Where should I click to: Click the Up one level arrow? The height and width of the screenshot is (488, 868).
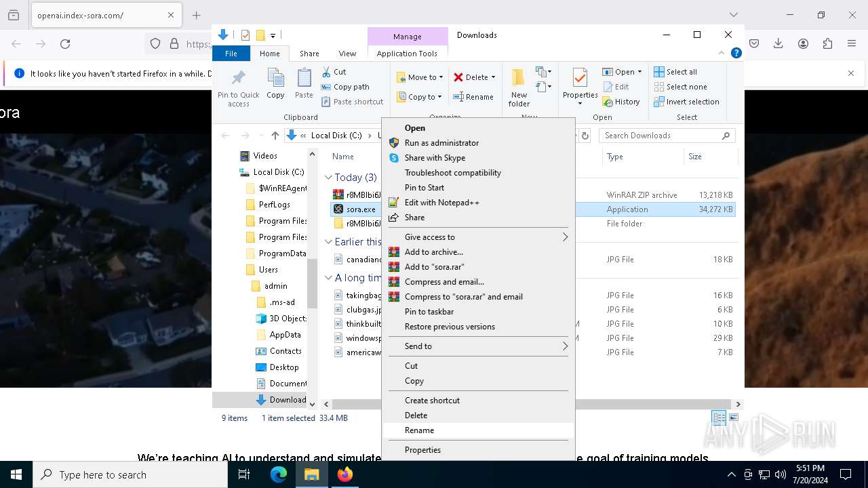click(275, 136)
